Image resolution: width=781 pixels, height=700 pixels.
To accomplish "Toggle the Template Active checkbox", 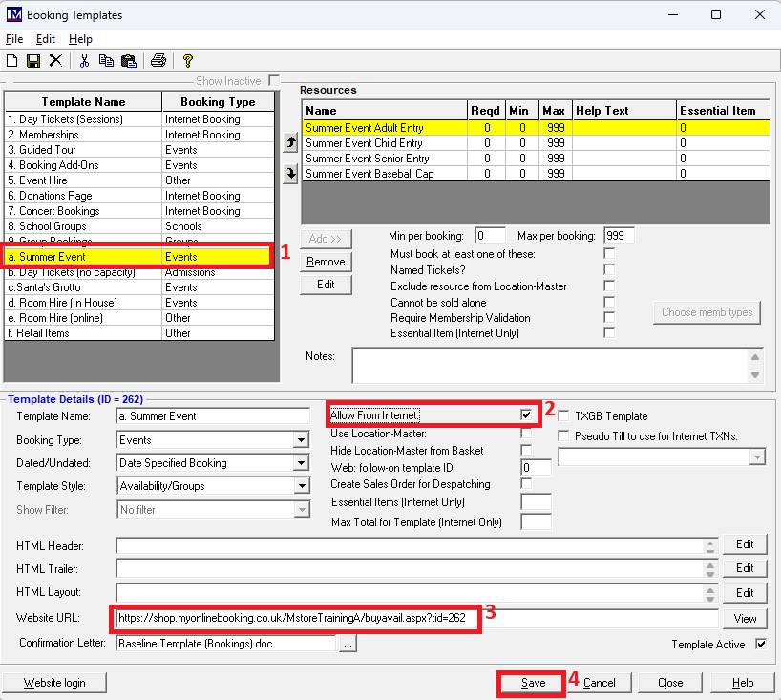I will pos(761,644).
